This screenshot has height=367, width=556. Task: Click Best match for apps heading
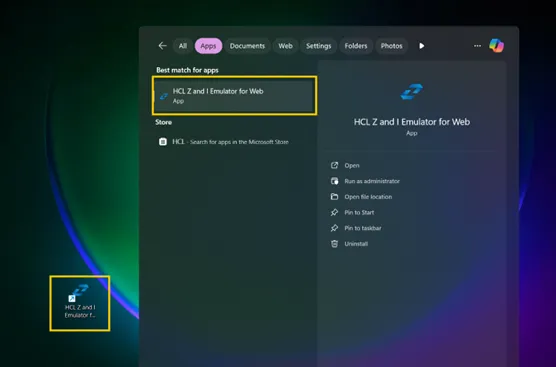[187, 70]
